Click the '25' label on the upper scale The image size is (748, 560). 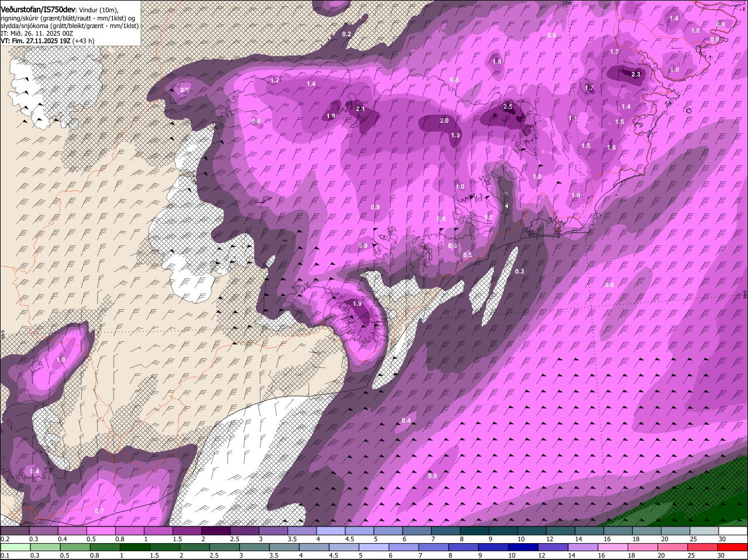(x=694, y=539)
